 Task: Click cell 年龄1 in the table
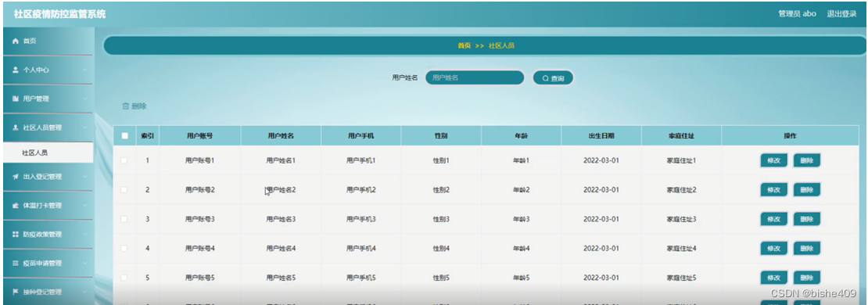(521, 160)
